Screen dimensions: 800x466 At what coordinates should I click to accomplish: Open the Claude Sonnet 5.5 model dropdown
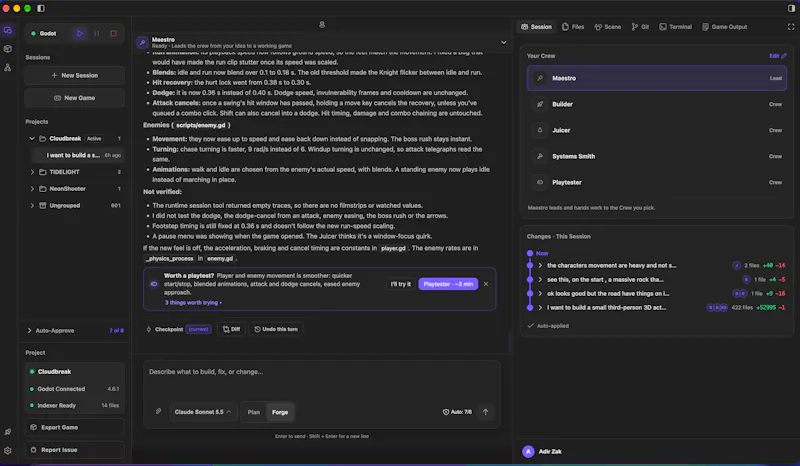point(203,412)
